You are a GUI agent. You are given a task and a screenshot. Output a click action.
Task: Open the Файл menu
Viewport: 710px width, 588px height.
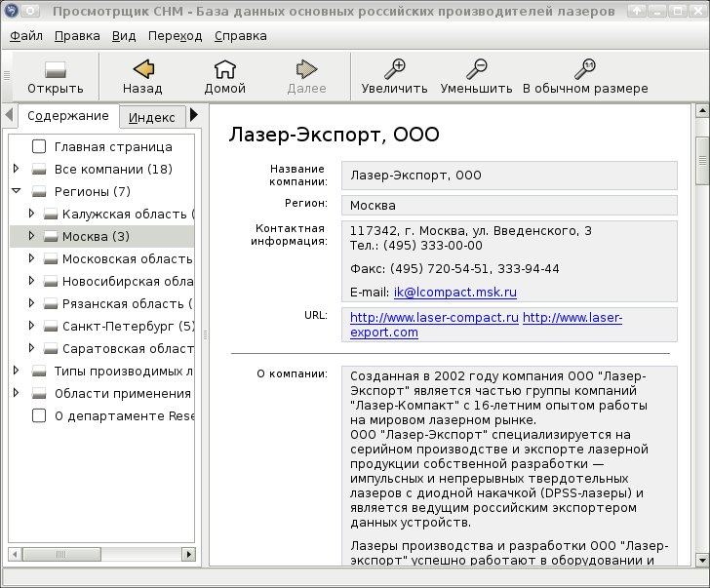coord(26,36)
